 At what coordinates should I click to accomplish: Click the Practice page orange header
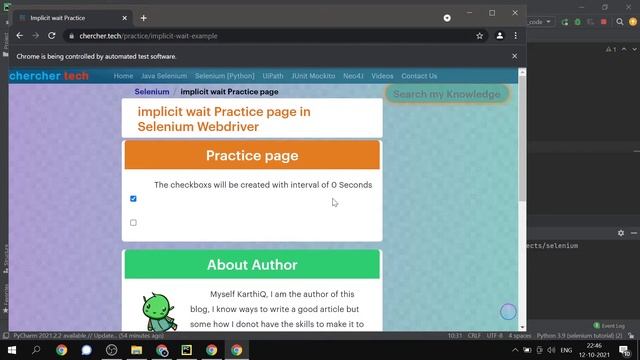click(x=252, y=155)
